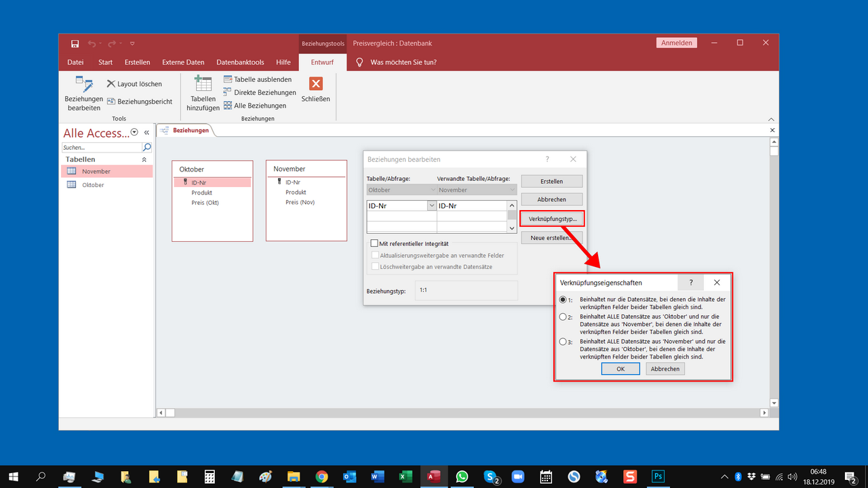
Task: Open the Customize Quick Access Toolbar dropdown
Action: 132,43
